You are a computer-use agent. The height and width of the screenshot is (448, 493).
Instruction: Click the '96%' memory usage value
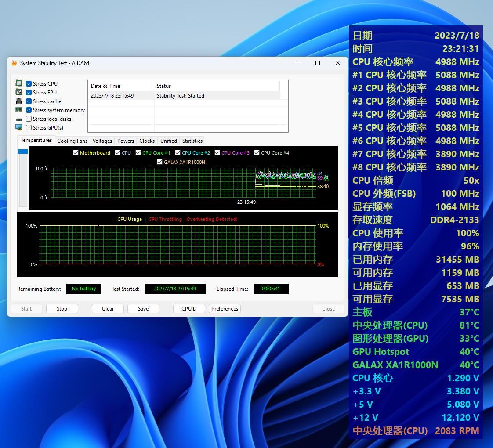[x=470, y=246]
